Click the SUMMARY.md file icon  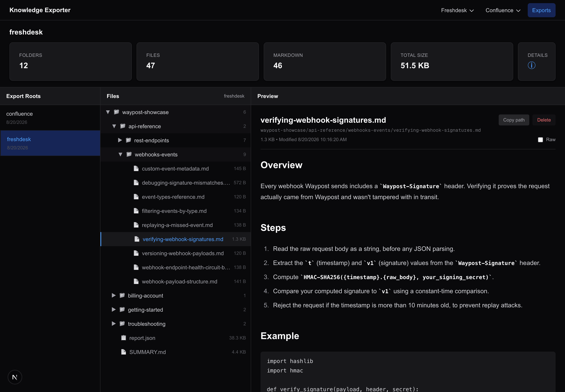(123, 352)
